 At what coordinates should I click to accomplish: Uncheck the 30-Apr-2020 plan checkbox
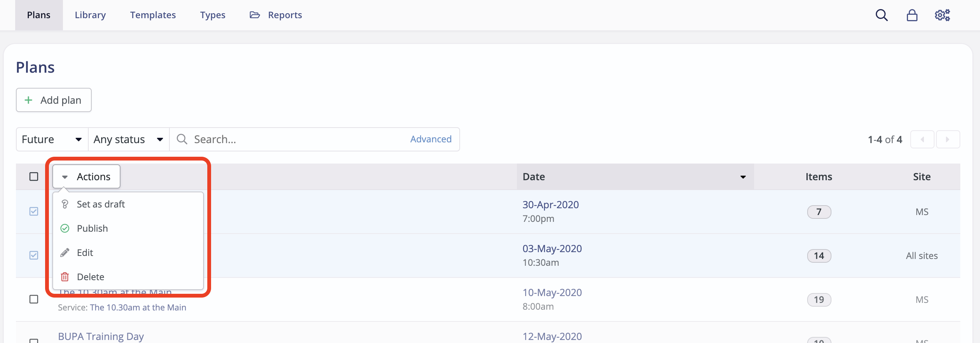[34, 211]
